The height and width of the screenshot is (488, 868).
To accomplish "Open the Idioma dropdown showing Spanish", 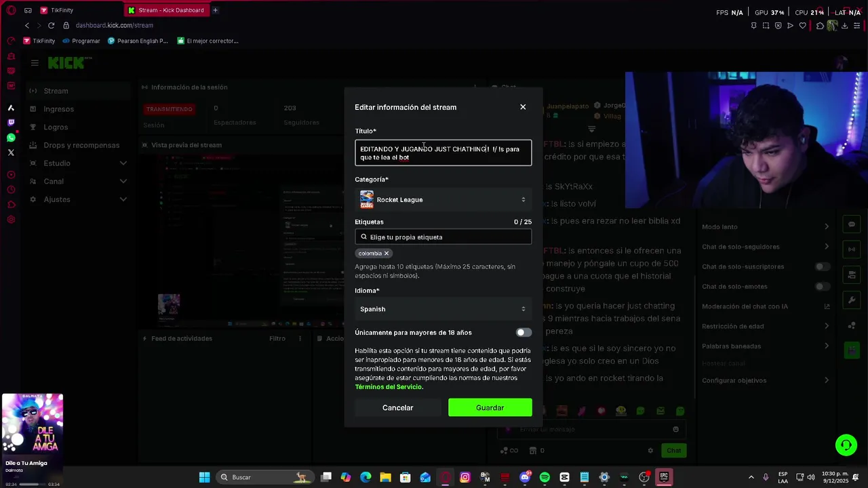I will [x=443, y=309].
